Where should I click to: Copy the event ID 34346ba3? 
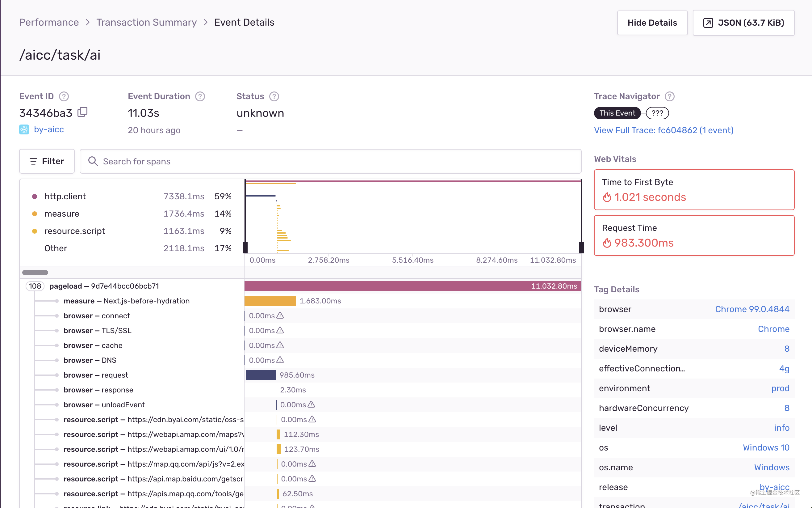pyautogui.click(x=82, y=112)
